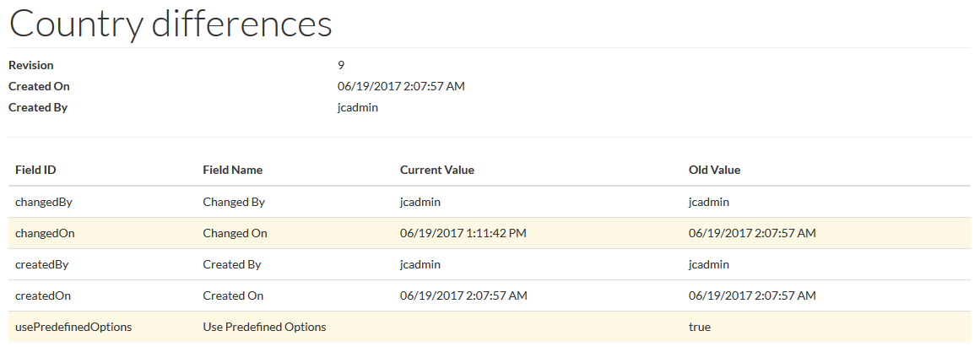Click the old value in changedOn row

pos(752,233)
